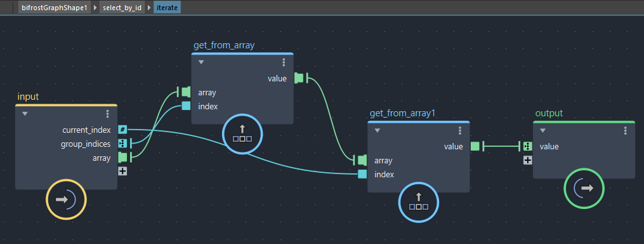
Task: Select array input port of get_from_array1
Action: pyautogui.click(x=362, y=160)
